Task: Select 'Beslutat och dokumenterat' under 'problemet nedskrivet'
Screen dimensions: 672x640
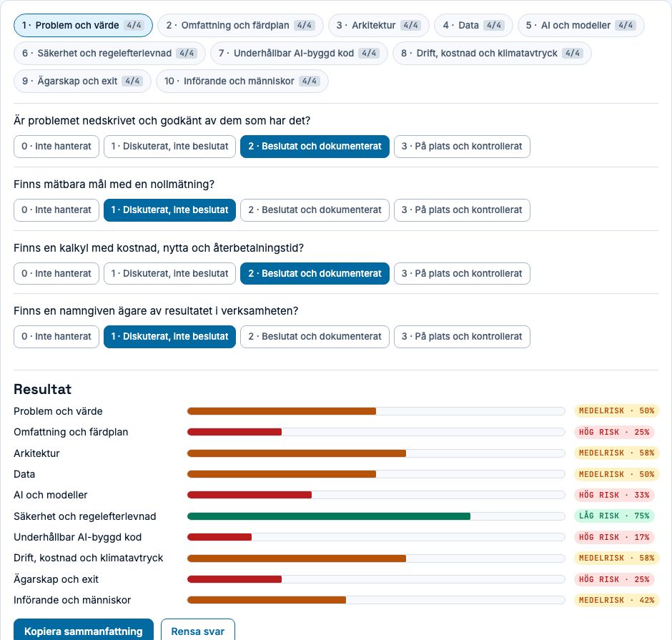Action: point(315,147)
